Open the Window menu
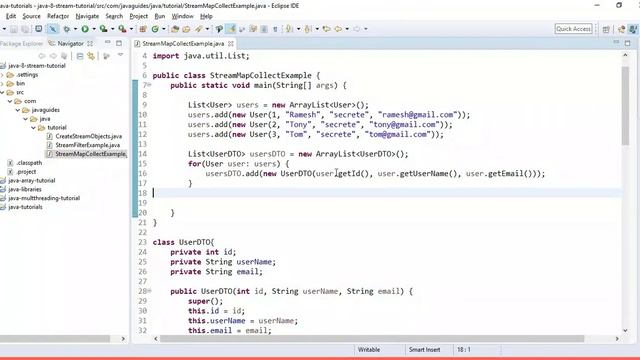The image size is (640, 360). [x=182, y=16]
